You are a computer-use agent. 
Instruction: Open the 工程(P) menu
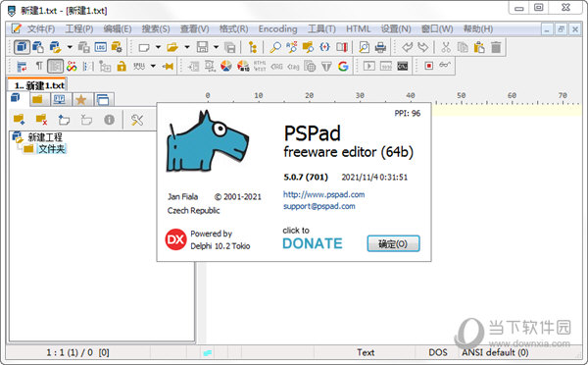point(79,28)
